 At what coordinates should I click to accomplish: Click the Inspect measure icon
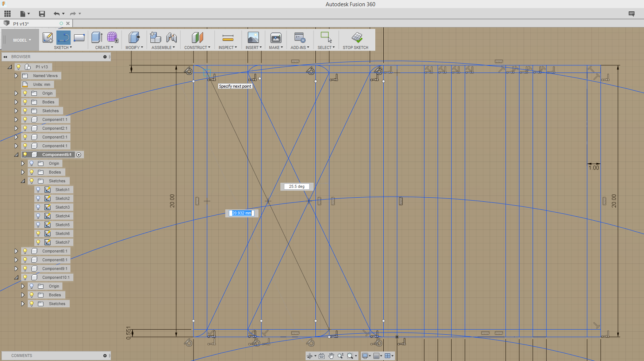[228, 38]
